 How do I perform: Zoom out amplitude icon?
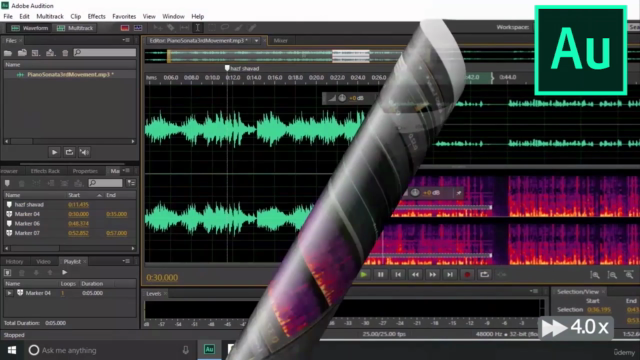612,275
